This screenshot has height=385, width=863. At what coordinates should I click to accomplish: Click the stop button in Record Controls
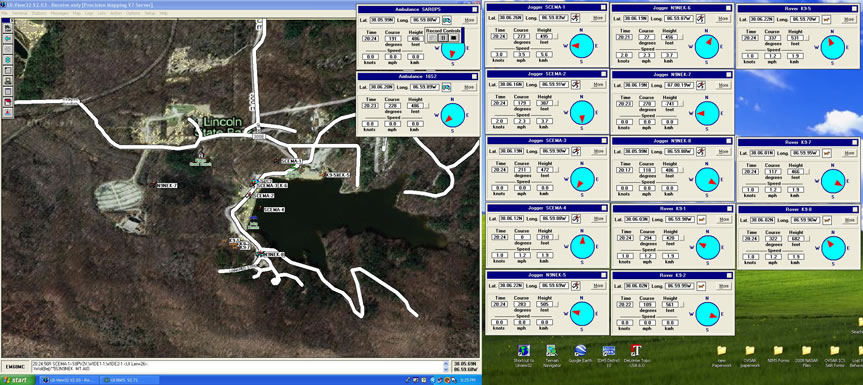453,37
